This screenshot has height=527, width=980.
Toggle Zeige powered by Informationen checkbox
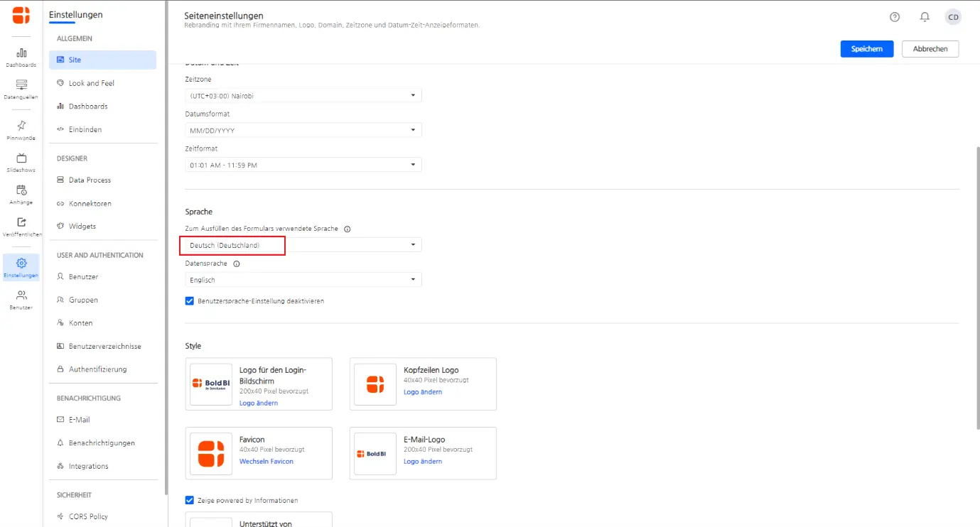click(x=190, y=500)
